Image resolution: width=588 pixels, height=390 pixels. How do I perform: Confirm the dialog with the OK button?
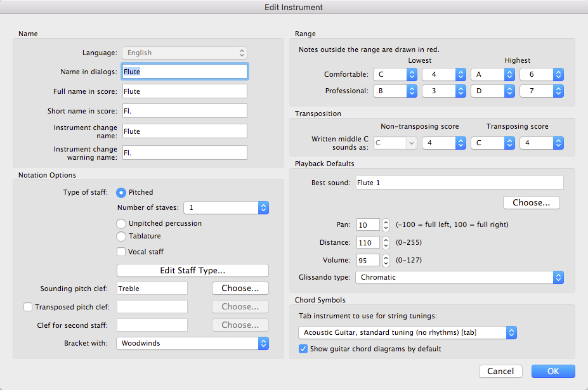pyautogui.click(x=553, y=371)
